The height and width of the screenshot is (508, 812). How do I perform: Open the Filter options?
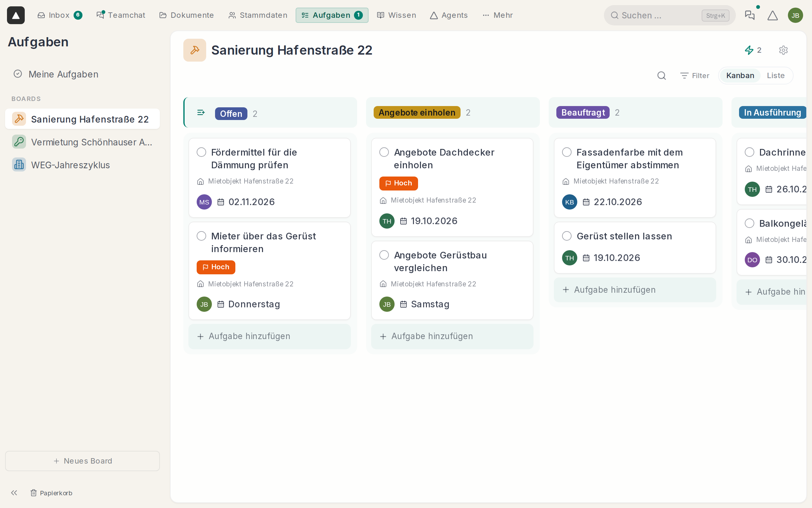click(695, 76)
